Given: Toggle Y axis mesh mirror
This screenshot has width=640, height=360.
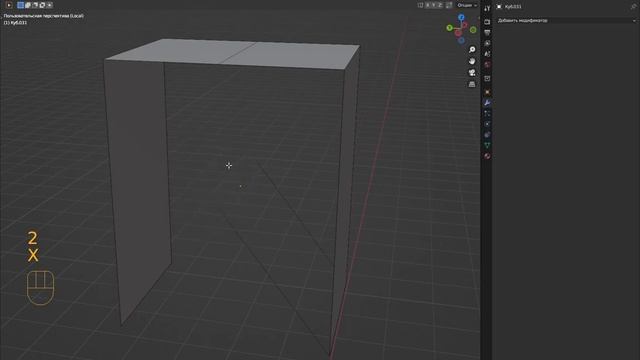Looking at the screenshot, I should (x=434, y=5).
